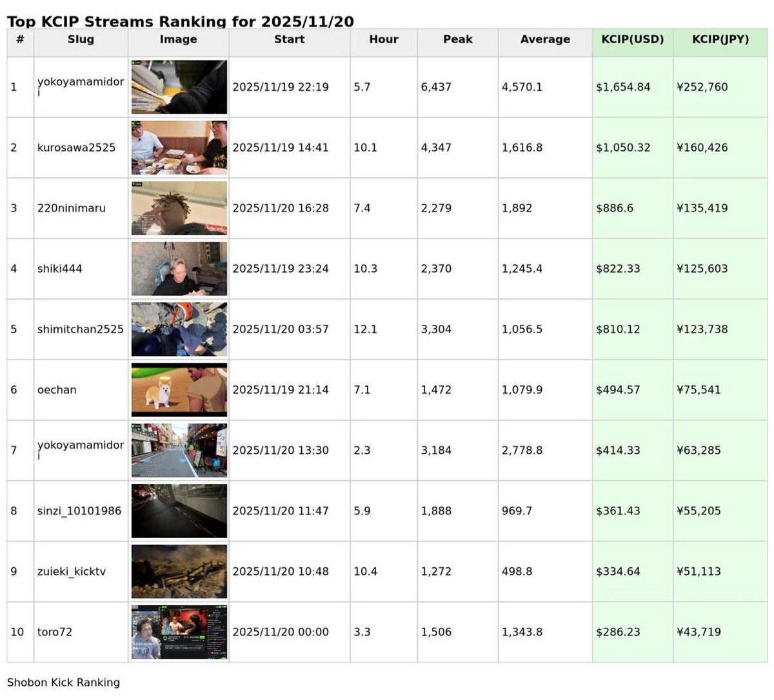
Task: Click the $414.33 USD value
Action: coord(618,451)
